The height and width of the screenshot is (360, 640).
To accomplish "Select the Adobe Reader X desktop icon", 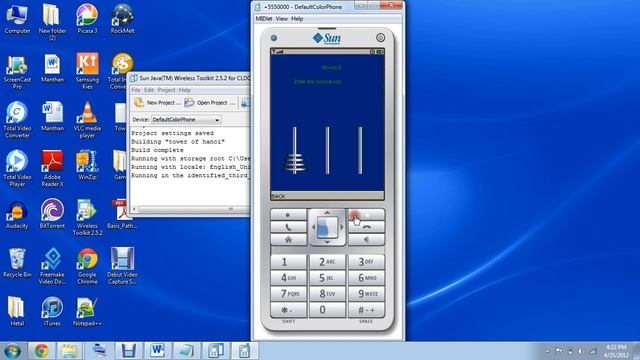I will (x=52, y=169).
